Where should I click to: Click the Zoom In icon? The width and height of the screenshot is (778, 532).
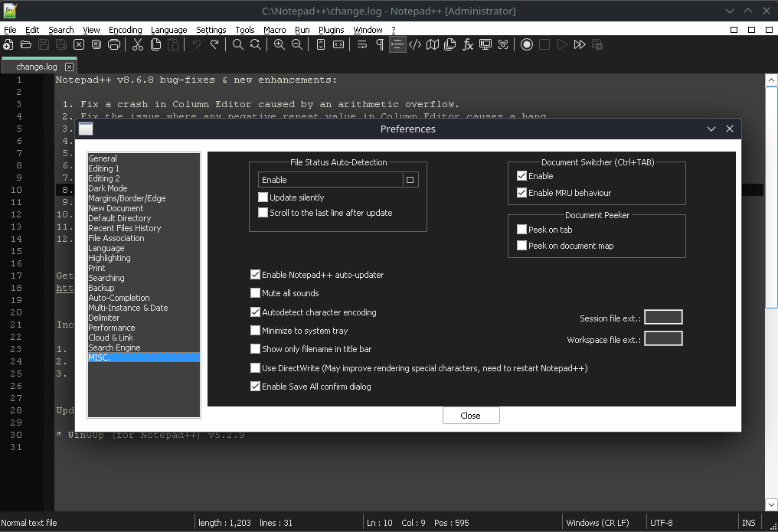[x=279, y=44]
